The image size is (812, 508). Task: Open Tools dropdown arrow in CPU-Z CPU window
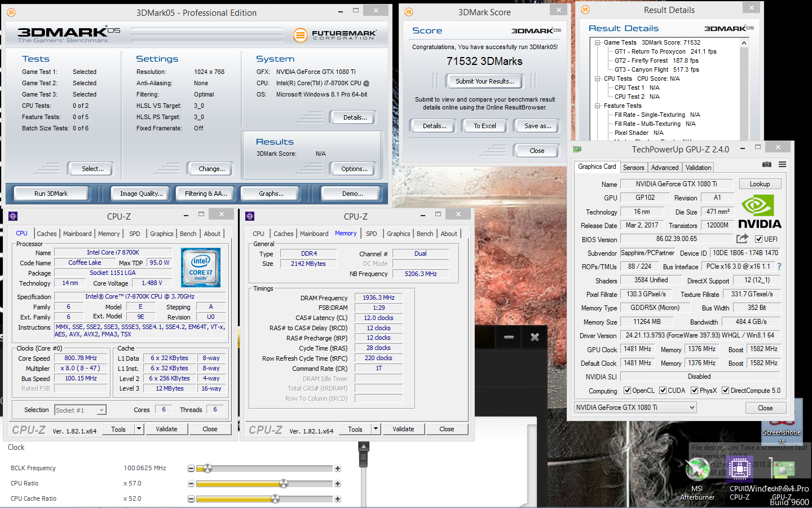click(x=139, y=429)
